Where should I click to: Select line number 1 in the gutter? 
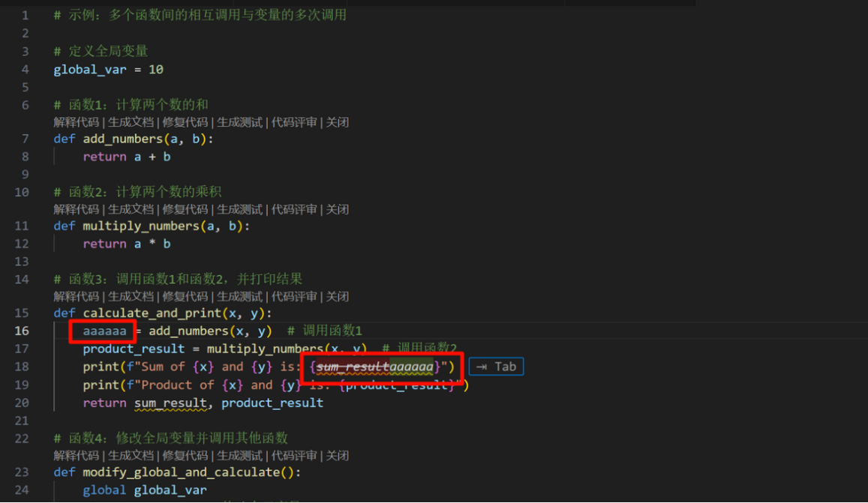25,16
